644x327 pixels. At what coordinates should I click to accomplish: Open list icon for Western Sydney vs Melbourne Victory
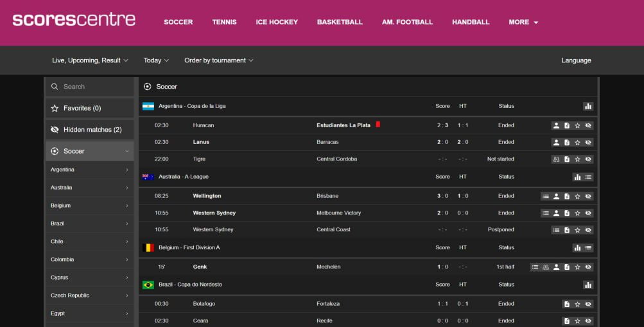coord(545,213)
